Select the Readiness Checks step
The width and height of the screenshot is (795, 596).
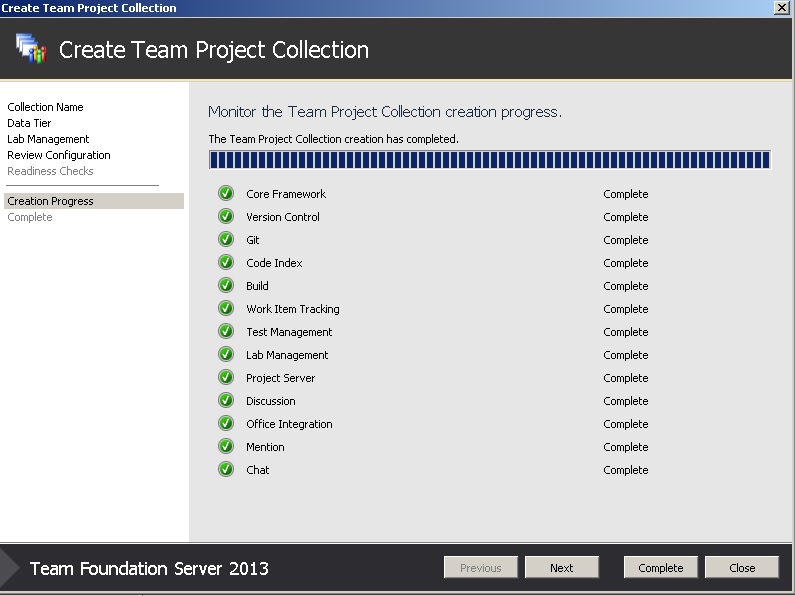tap(50, 171)
